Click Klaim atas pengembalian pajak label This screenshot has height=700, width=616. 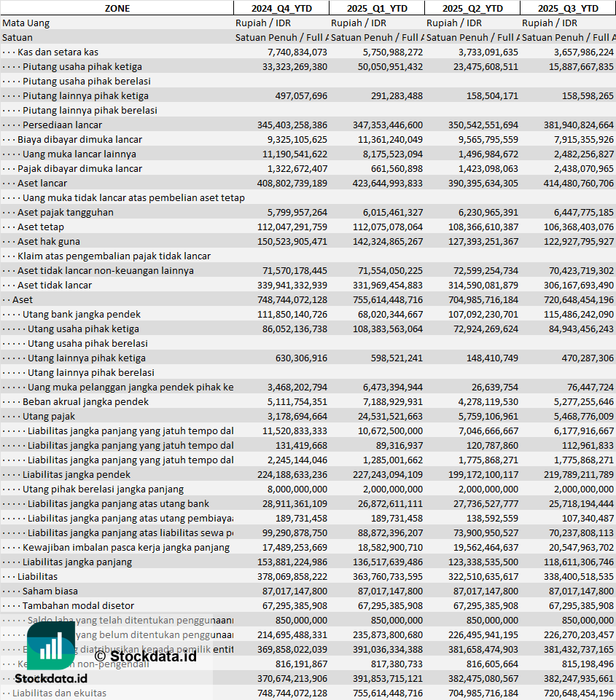coord(114,256)
